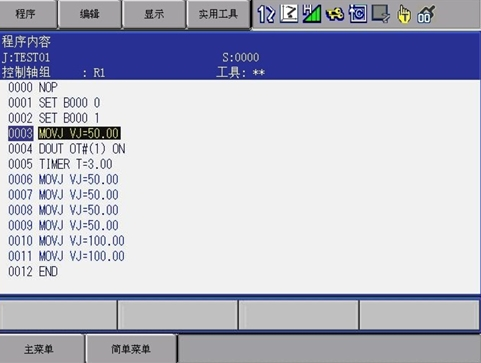Select line 0009 MOVJ VJ=50.00
Image resolution: width=481 pixels, height=363 pixels.
63,226
